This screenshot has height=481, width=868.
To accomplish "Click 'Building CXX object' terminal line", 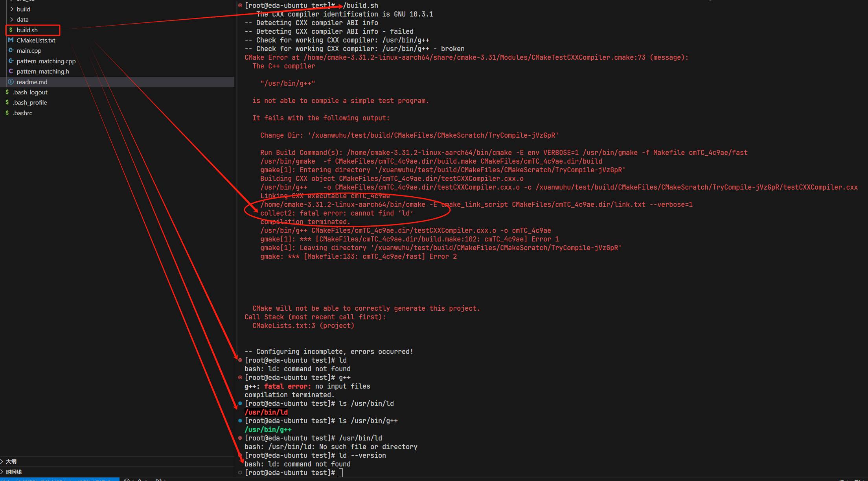I will 392,179.
